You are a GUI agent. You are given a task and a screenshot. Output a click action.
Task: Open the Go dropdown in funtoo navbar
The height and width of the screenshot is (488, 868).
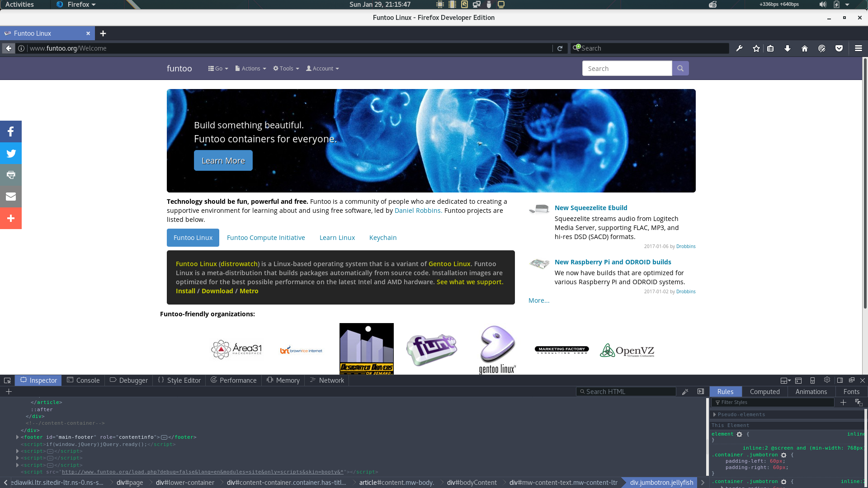click(218, 69)
